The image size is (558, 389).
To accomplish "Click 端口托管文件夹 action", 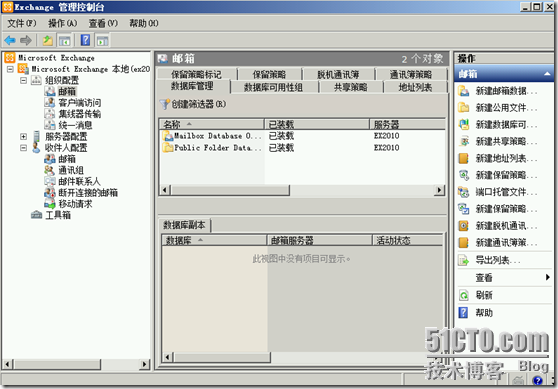I will (498, 192).
